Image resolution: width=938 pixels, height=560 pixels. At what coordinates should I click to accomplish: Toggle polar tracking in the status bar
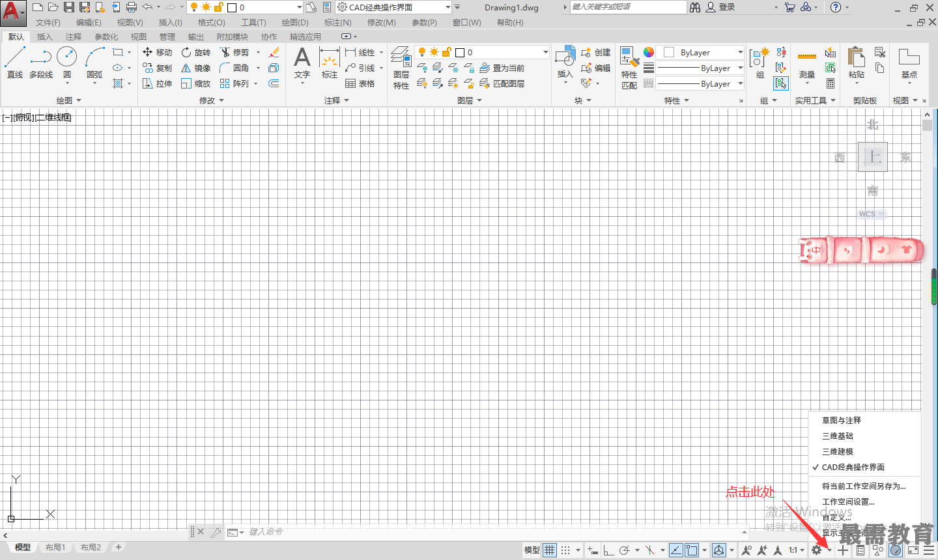624,550
